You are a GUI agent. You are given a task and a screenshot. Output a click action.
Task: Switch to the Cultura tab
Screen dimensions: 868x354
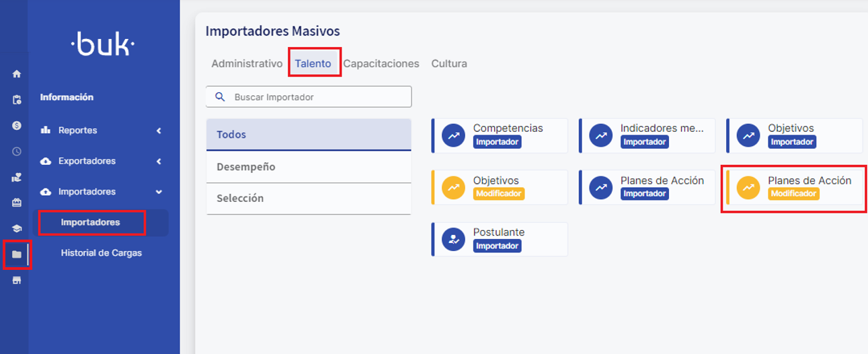[449, 64]
